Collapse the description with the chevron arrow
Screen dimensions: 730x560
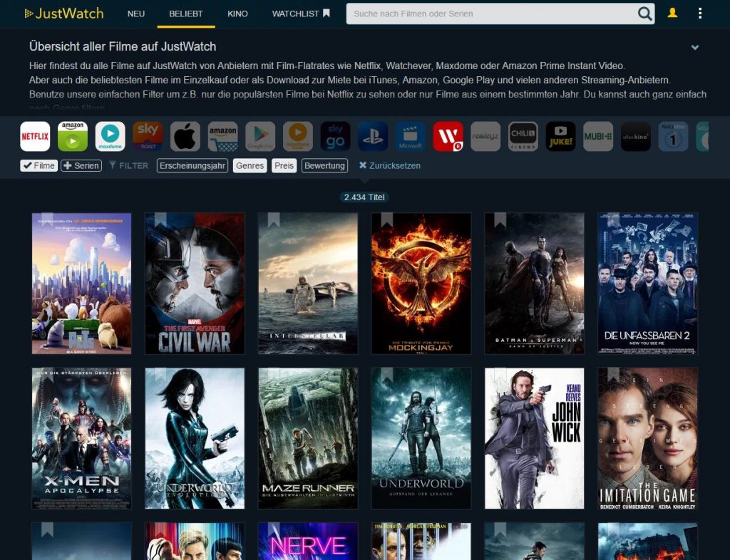pyautogui.click(x=695, y=47)
